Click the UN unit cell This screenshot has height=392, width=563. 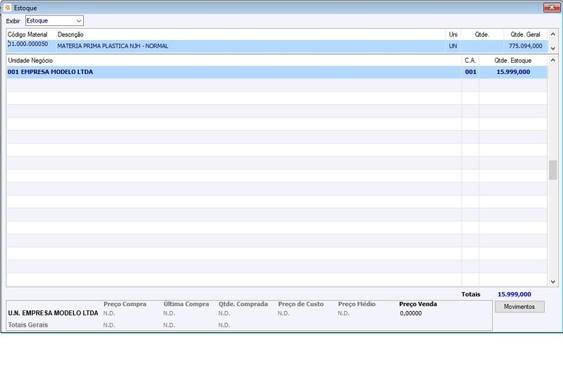point(453,46)
